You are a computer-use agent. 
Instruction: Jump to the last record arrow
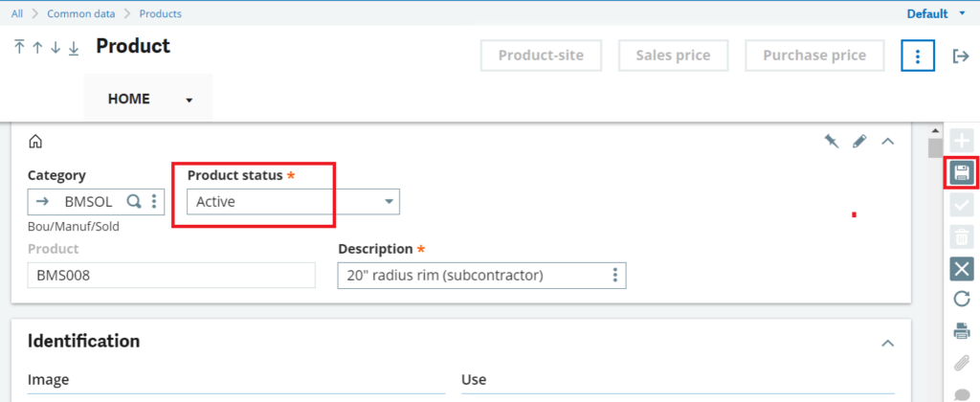[74, 47]
